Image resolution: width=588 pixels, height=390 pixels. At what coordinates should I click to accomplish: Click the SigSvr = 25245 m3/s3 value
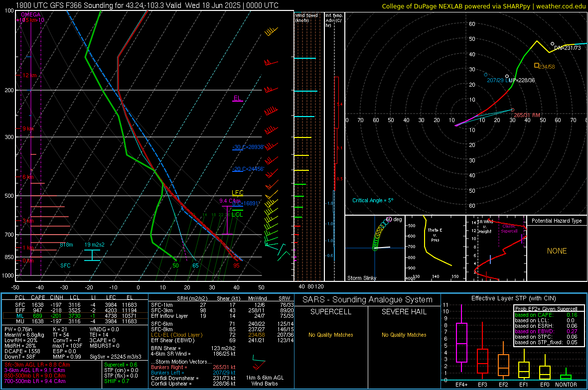(116, 357)
